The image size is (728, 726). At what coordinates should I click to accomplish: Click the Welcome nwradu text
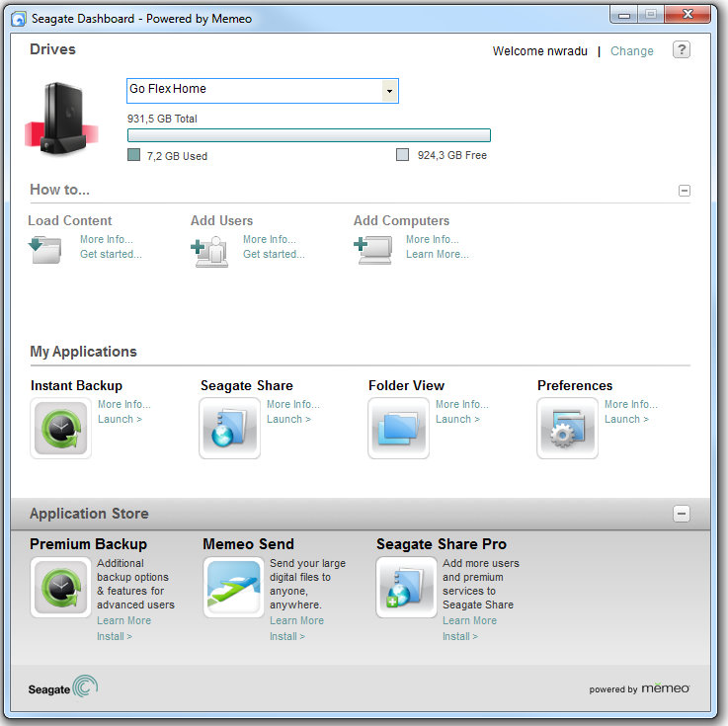(540, 51)
